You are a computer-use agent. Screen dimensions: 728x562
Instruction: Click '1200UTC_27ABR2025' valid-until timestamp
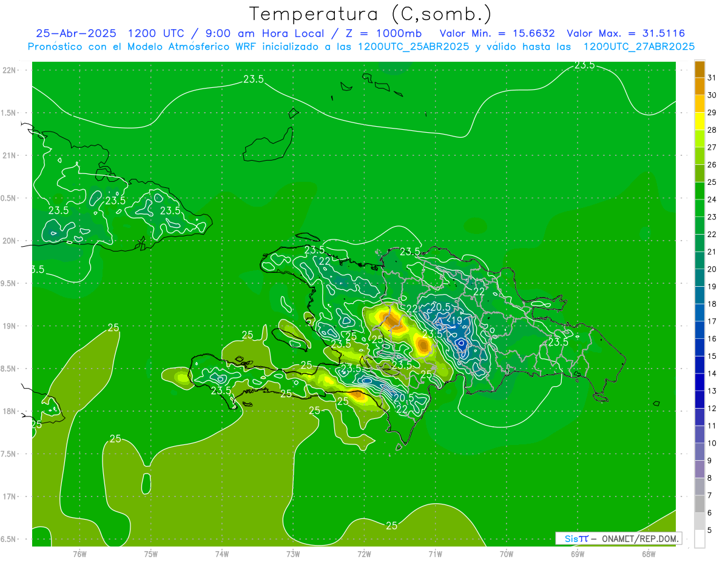click(639, 47)
